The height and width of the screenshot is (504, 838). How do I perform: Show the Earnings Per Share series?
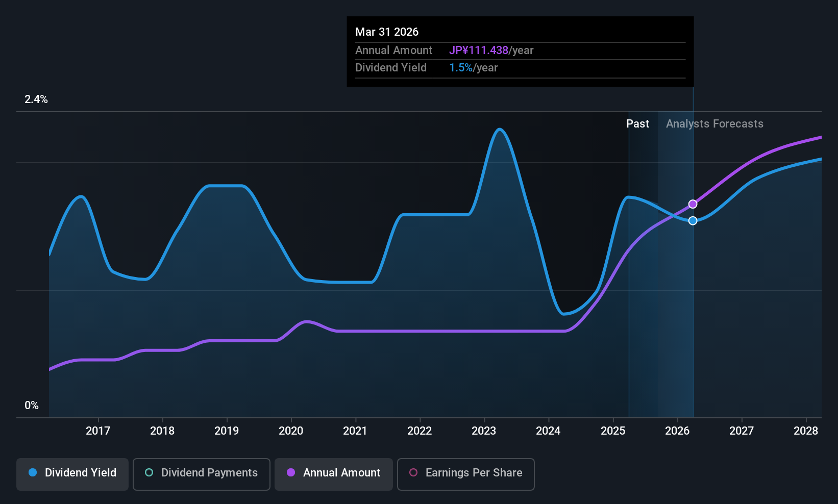pyautogui.click(x=466, y=474)
